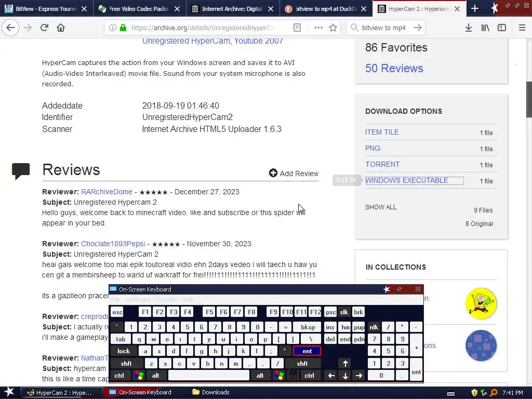Open the Firefox downloads panel

coord(469,28)
